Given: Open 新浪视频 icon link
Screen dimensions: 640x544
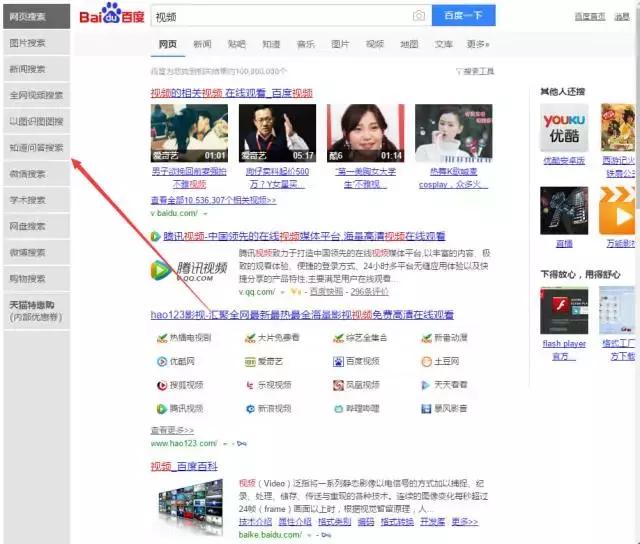Looking at the screenshot, I should [268, 409].
